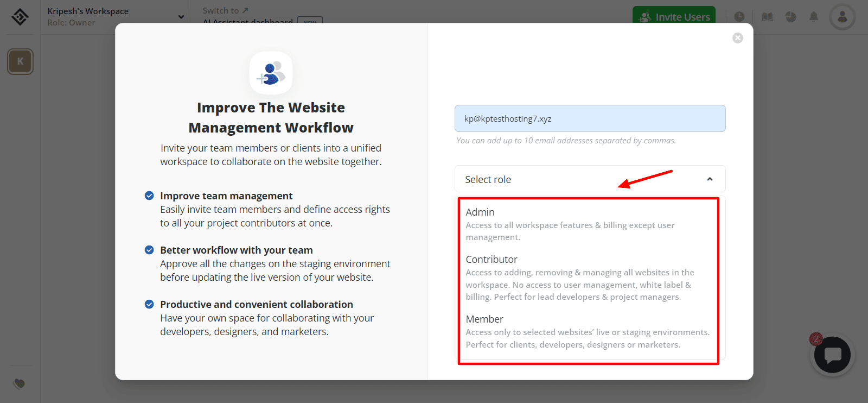Click the Better workflow with your team text

point(237,250)
